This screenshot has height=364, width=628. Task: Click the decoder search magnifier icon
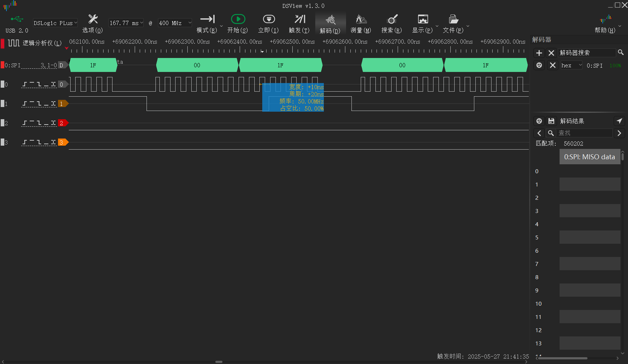pos(621,53)
